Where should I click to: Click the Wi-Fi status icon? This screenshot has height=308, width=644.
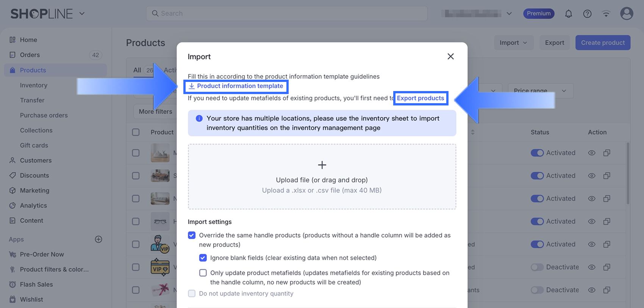606,14
